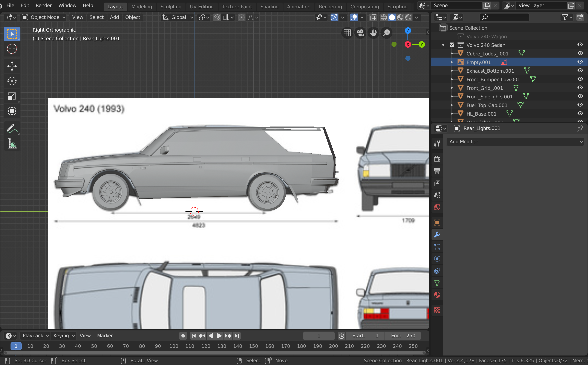Image resolution: width=588 pixels, height=365 pixels.
Task: Select the Transform tool
Action: [12, 111]
